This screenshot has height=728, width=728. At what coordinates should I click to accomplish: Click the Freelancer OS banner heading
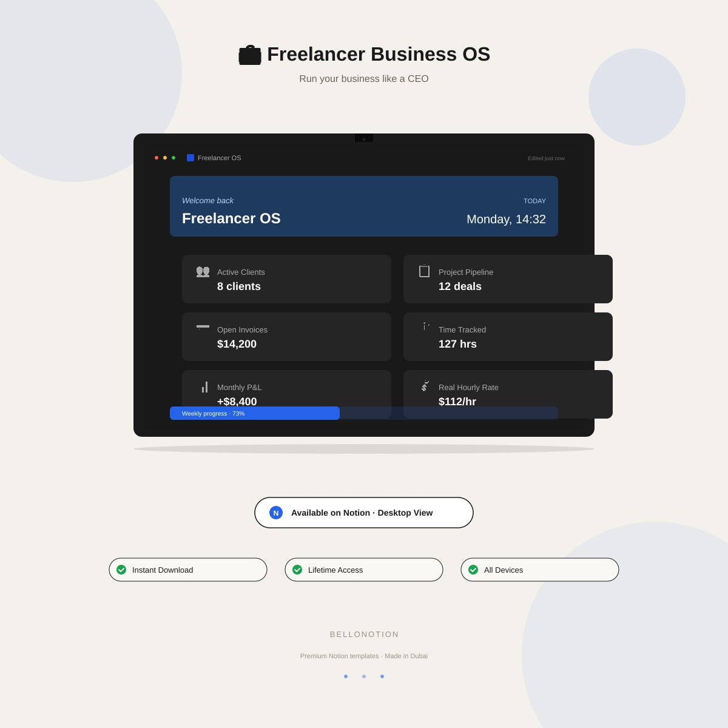(x=231, y=218)
